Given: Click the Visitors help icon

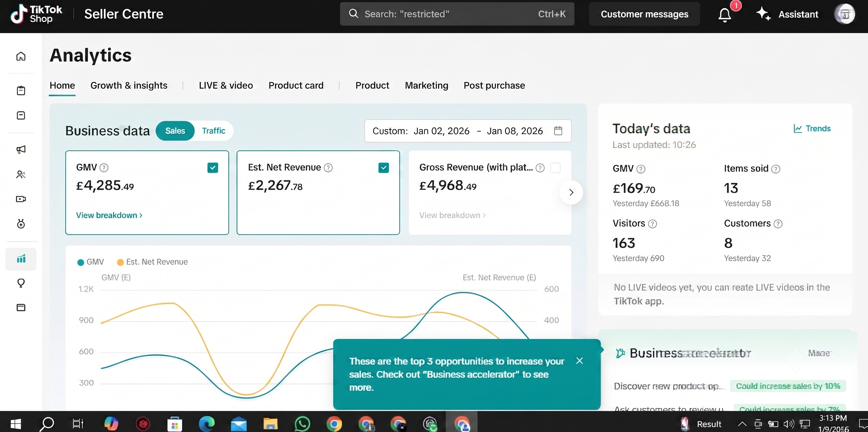Looking at the screenshot, I should click(652, 224).
